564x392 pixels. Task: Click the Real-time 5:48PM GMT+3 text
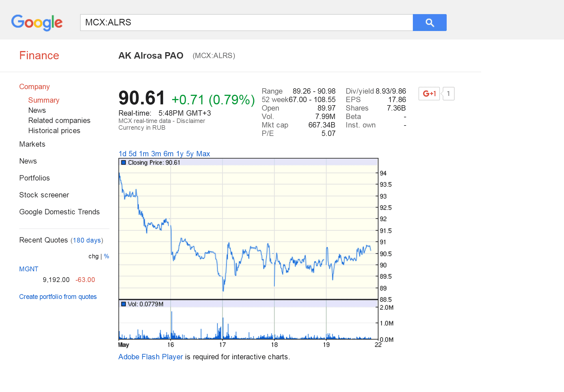[x=165, y=113]
